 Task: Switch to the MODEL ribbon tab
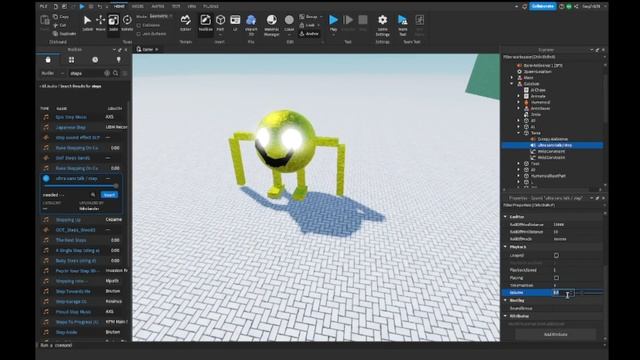[x=138, y=6]
